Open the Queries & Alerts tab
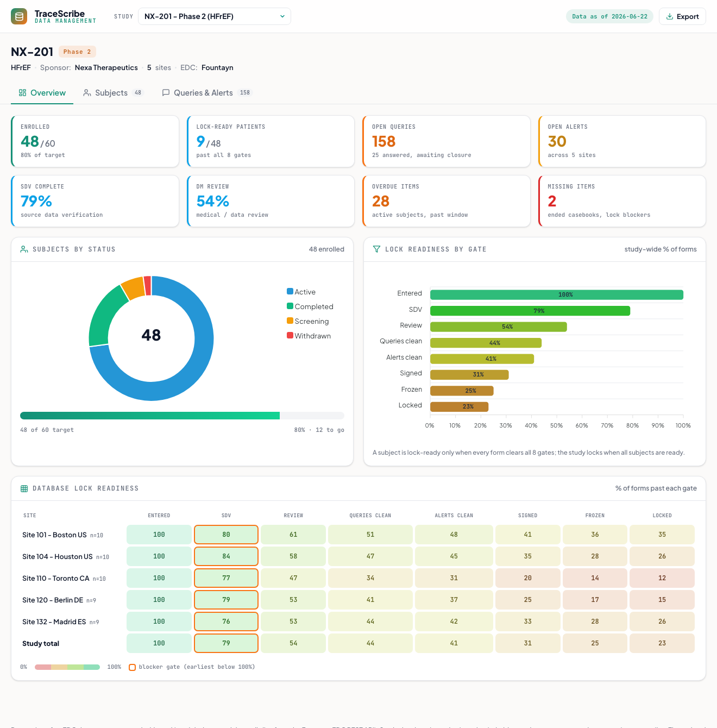The width and height of the screenshot is (717, 728). (207, 93)
